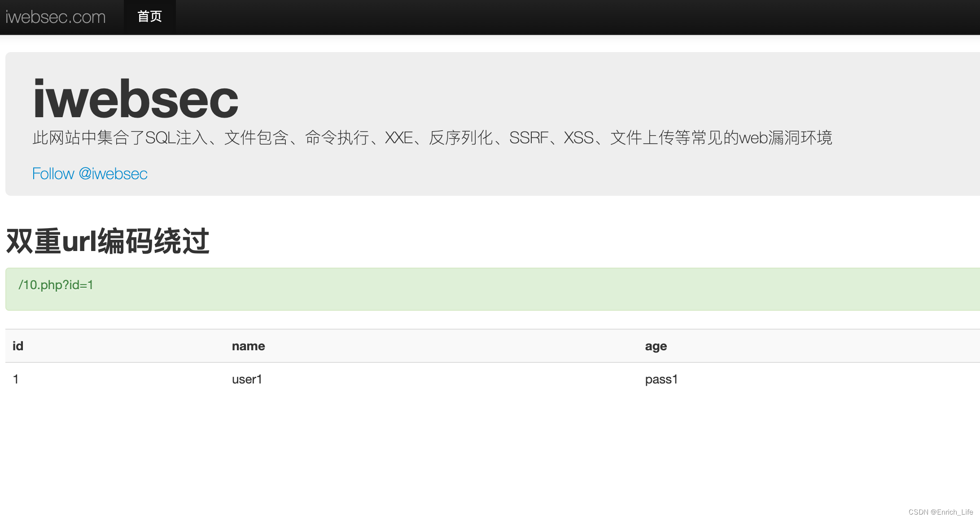This screenshot has width=980, height=520.
Task: Click the SQL注入 phrase in description
Action: pyautogui.click(x=176, y=138)
